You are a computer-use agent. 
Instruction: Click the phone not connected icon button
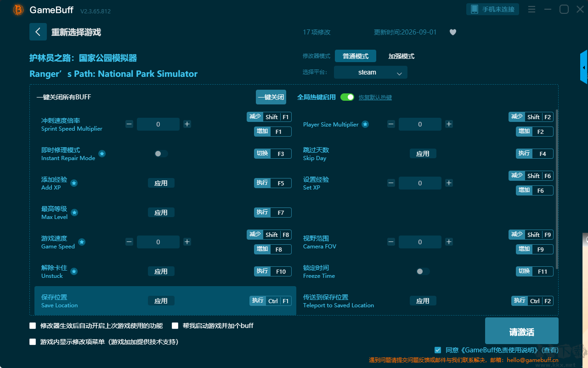[493, 9]
